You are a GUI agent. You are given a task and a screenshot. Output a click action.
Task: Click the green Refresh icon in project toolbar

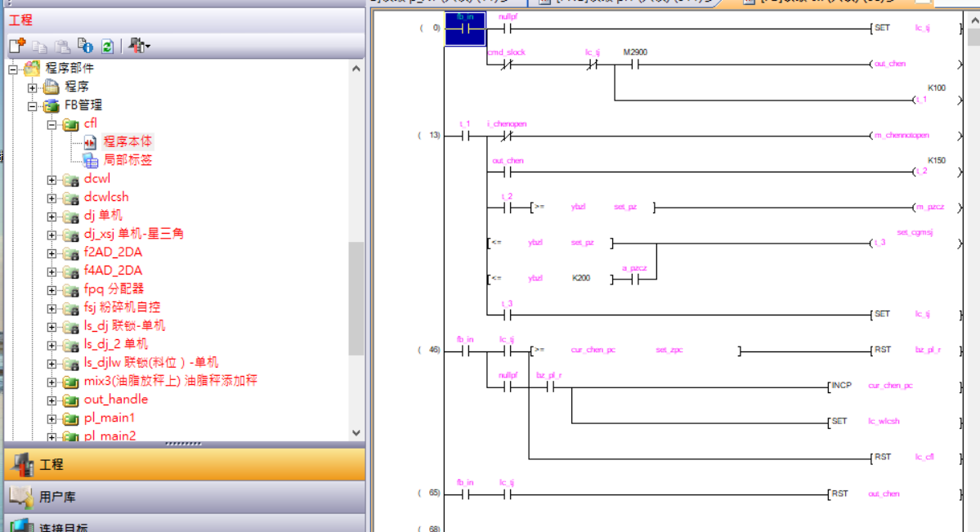107,46
